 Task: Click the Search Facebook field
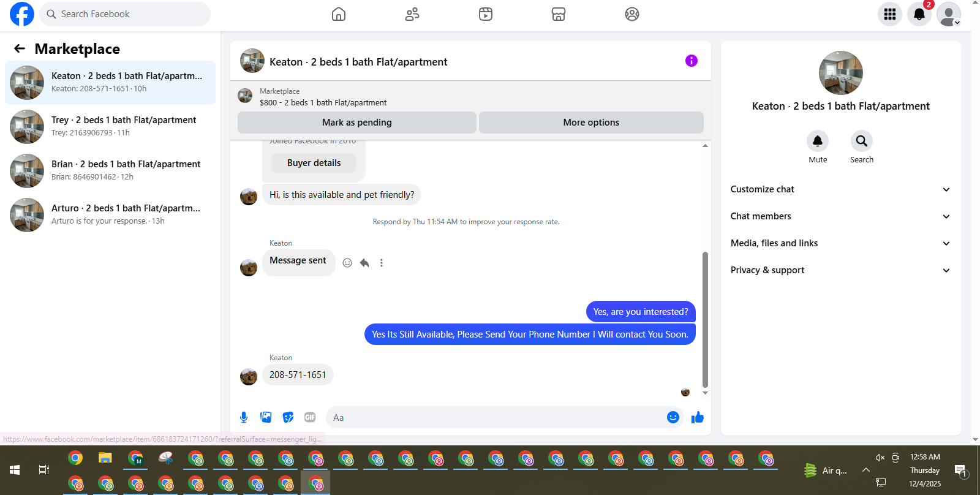tap(125, 14)
